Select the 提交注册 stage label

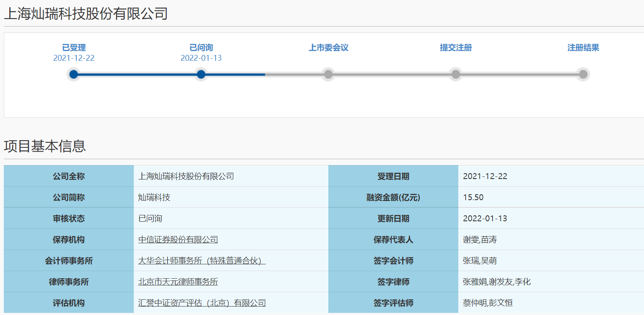[456, 48]
